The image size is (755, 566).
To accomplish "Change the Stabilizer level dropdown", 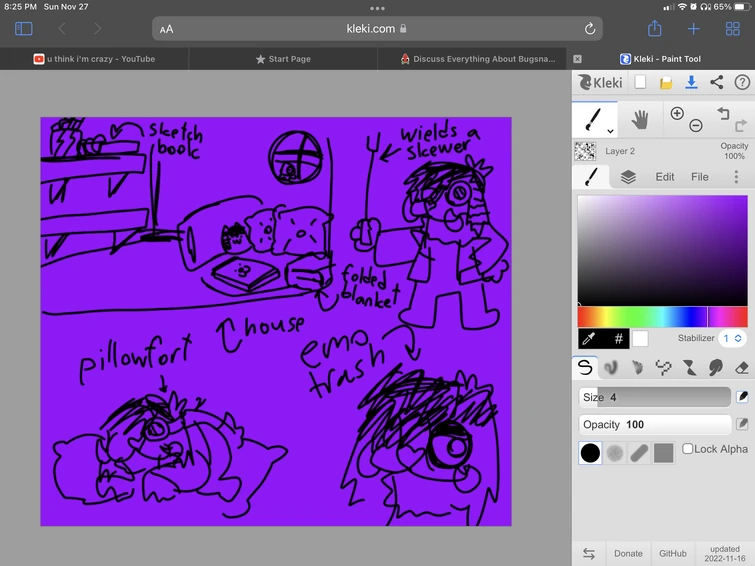I will [x=732, y=338].
